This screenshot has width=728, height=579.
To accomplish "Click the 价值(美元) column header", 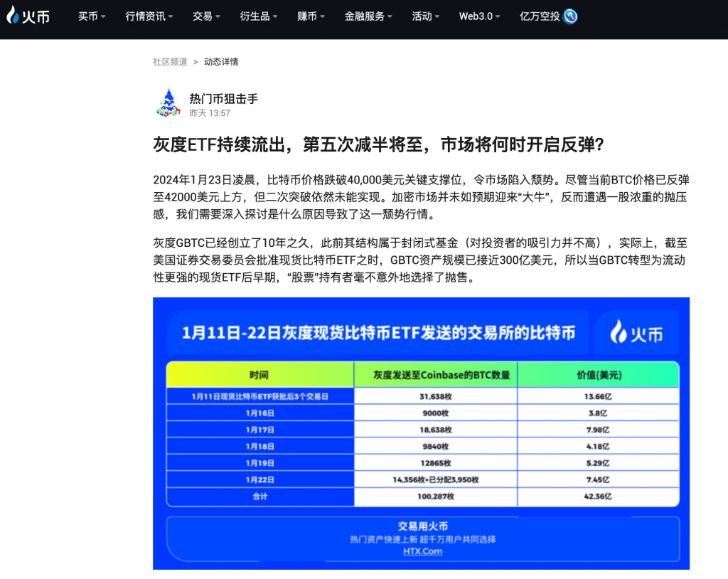I will click(599, 375).
